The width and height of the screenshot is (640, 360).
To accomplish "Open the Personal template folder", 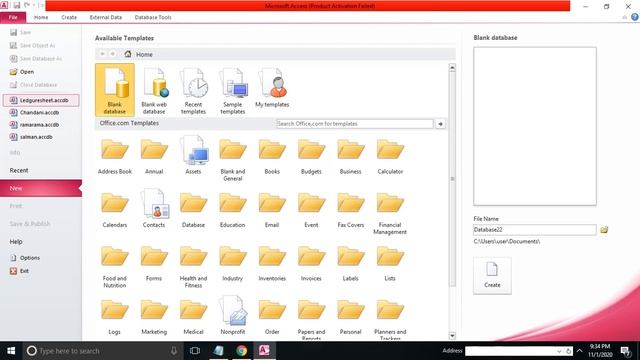I will click(x=351, y=317).
